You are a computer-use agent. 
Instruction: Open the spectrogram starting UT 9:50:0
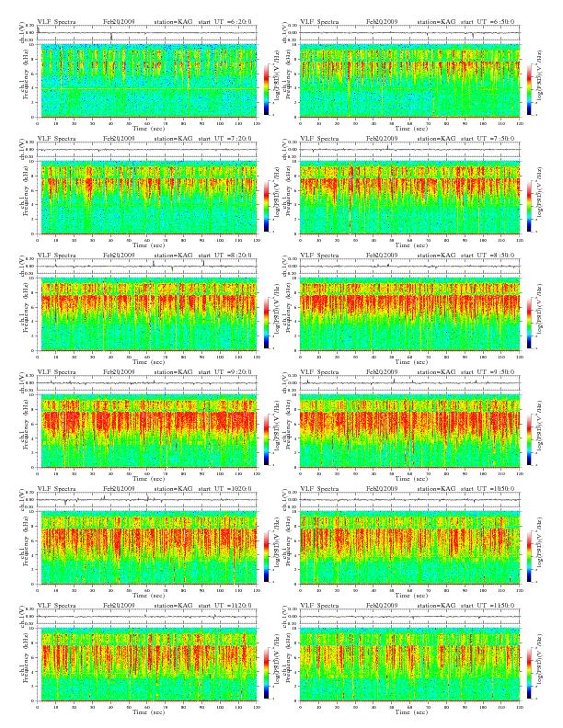tap(409, 431)
